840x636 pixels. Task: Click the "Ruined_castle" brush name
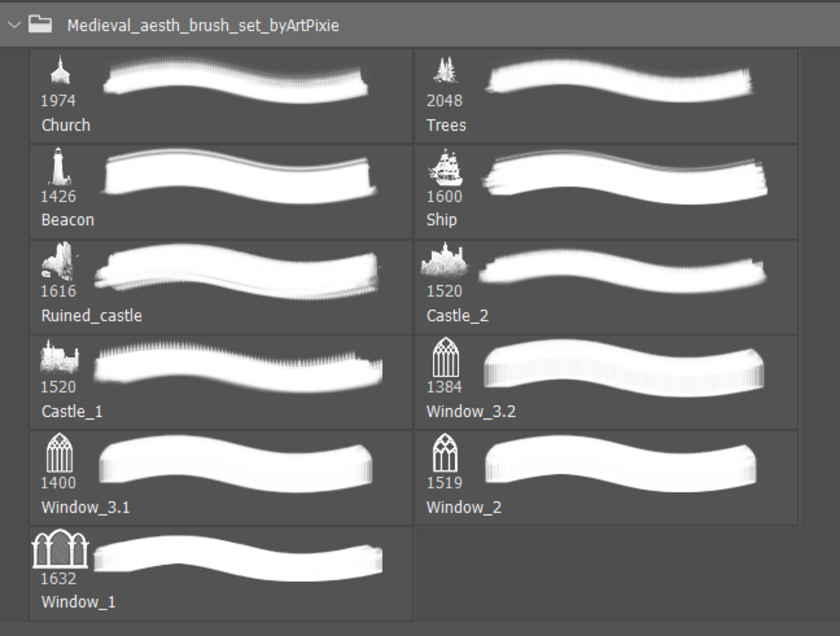[x=92, y=316]
